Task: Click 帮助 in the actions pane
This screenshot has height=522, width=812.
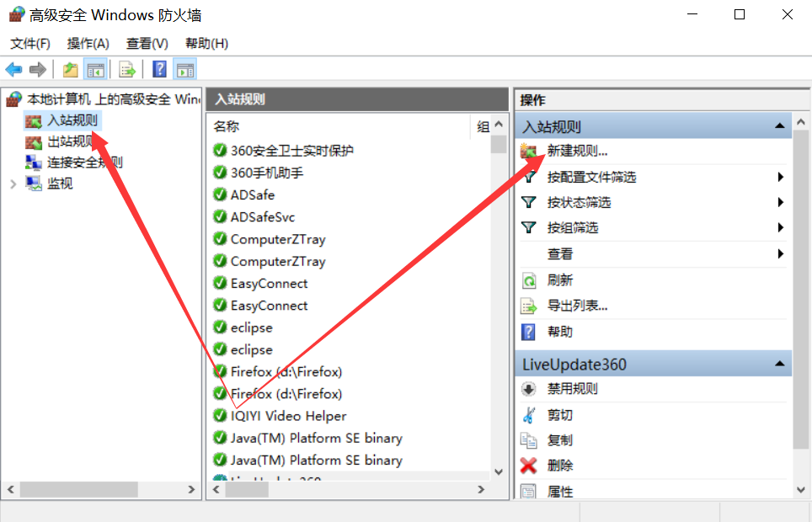Action: (560, 332)
